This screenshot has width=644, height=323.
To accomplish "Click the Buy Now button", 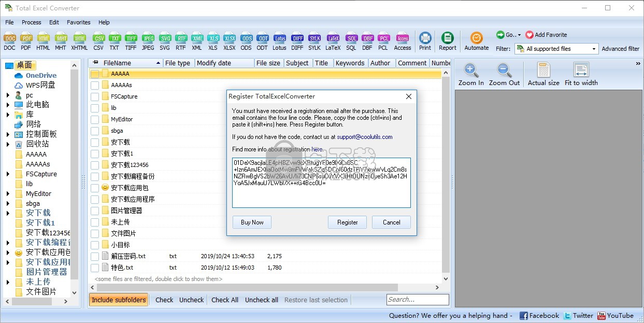I will 252,222.
